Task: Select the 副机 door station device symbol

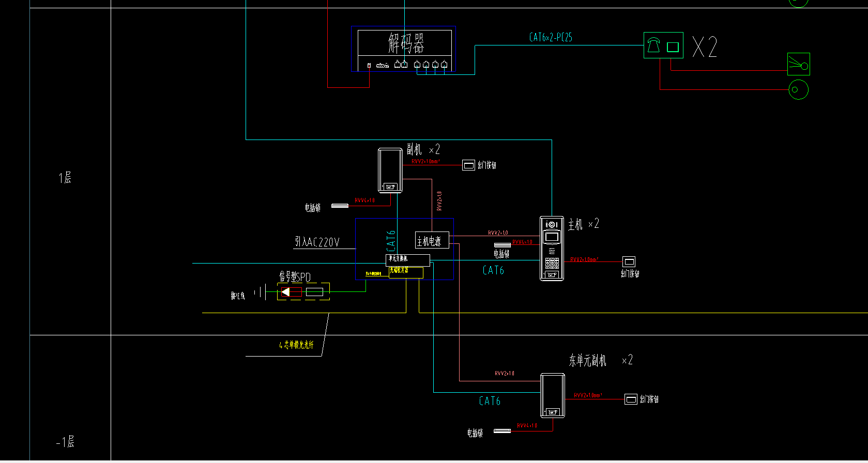Action: [x=390, y=171]
